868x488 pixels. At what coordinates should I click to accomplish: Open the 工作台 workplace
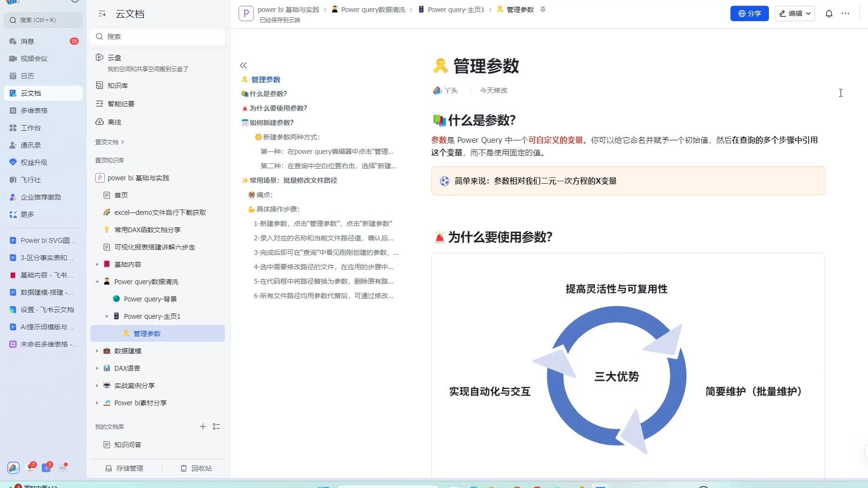point(43,128)
